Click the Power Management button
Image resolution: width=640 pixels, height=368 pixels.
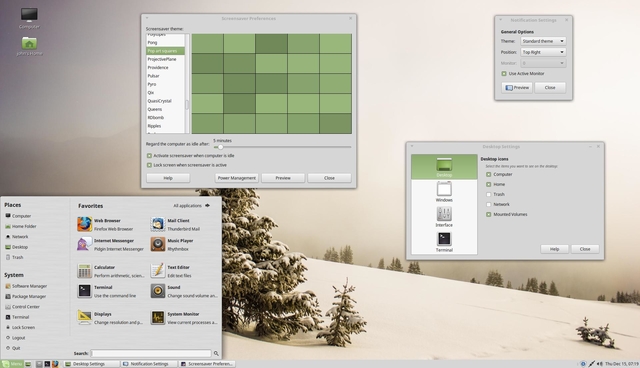pyautogui.click(x=237, y=178)
